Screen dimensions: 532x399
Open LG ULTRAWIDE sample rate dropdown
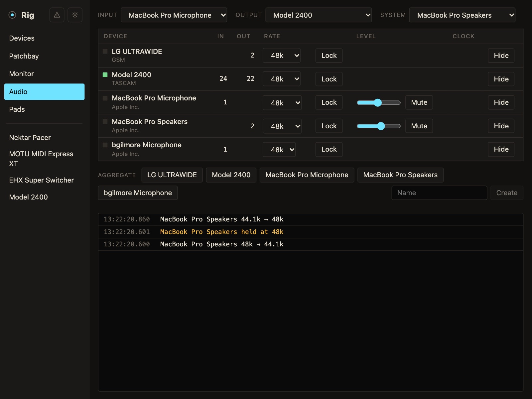tap(282, 56)
